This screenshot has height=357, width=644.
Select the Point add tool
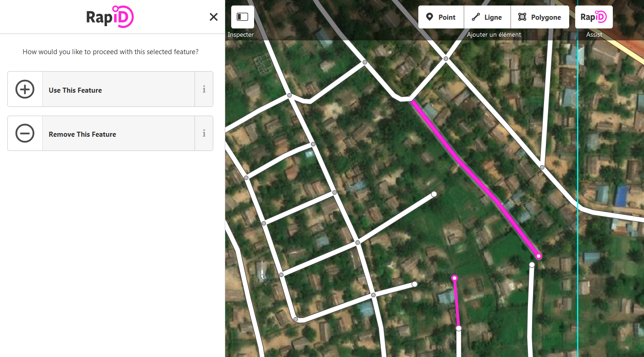point(441,17)
